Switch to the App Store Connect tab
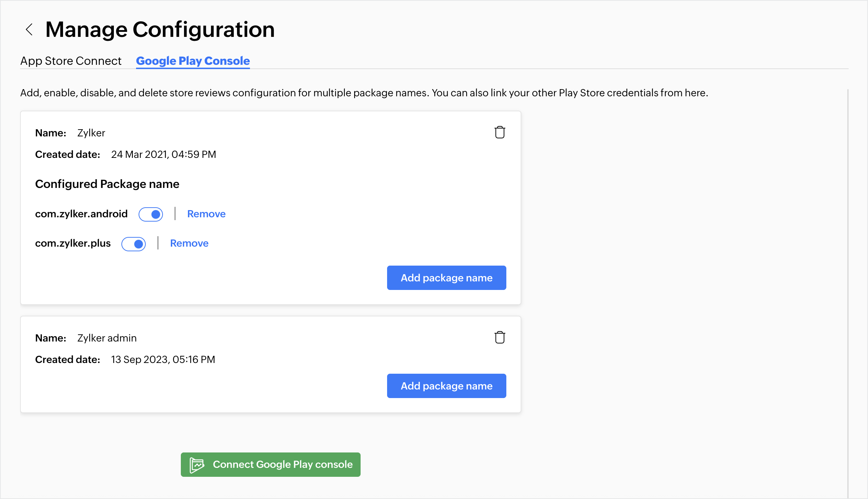Image resolution: width=868 pixels, height=499 pixels. click(x=71, y=61)
